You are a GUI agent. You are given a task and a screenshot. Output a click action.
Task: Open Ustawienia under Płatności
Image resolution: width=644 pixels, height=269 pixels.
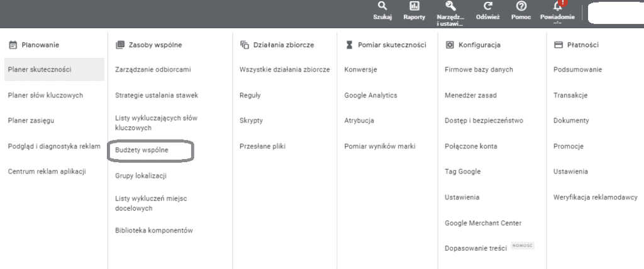[x=570, y=172]
